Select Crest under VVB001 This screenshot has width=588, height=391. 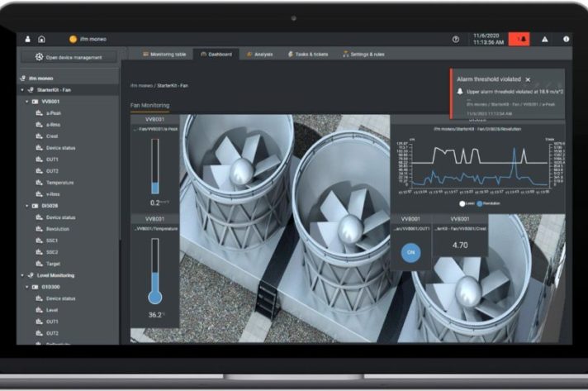(x=52, y=136)
